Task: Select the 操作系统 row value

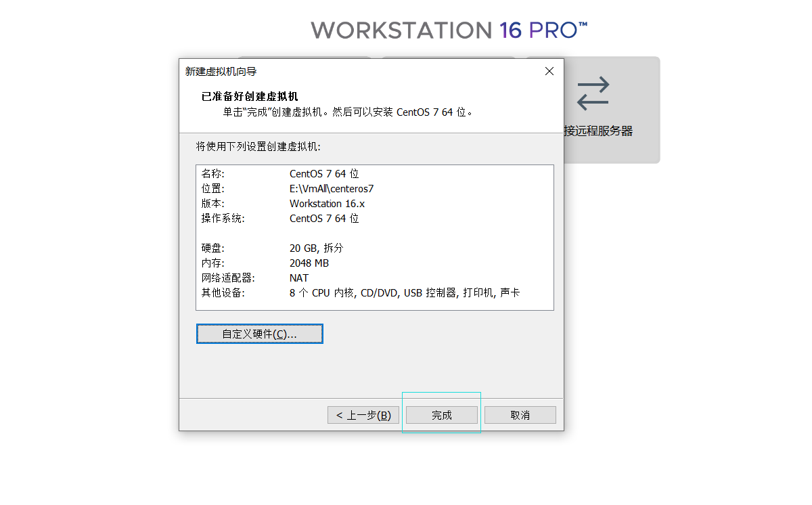Action: coord(324,219)
